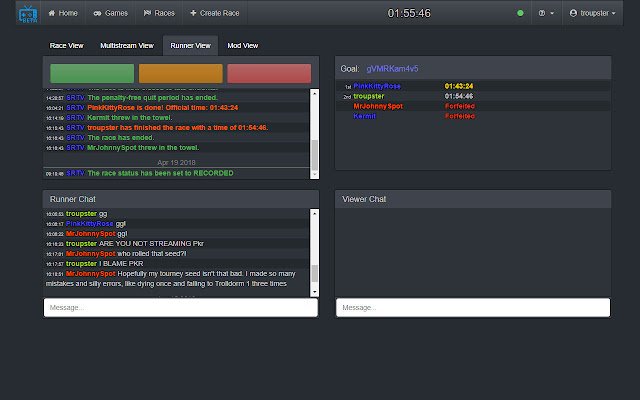The image size is (640, 400).
Task: Click Runner Chat scrollbar up arrow
Action: [314, 213]
